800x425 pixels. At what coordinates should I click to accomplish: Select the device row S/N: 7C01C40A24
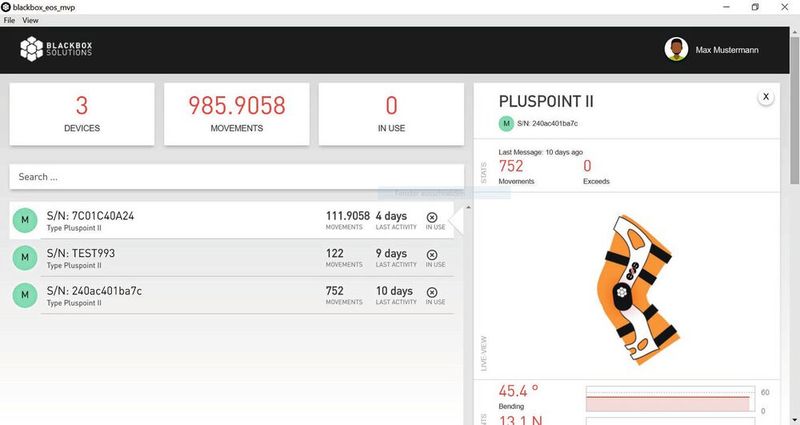[231, 220]
